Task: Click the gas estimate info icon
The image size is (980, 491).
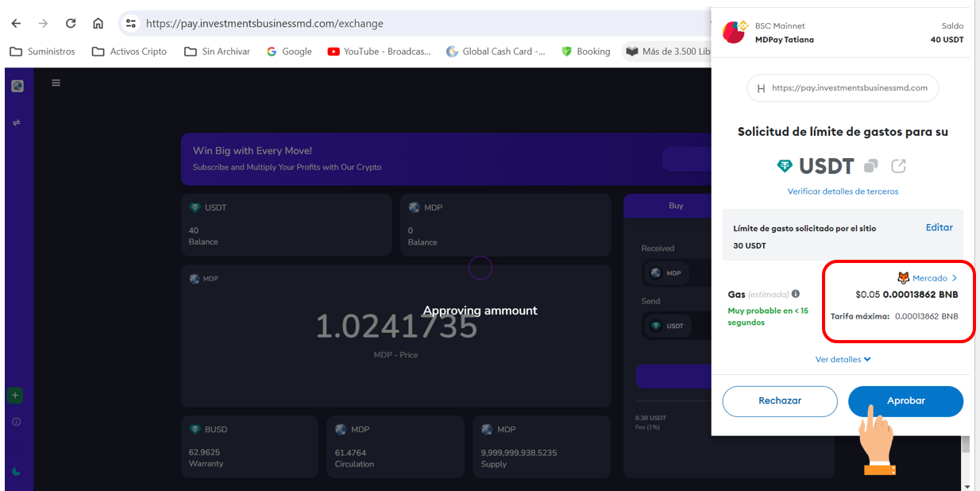Action: coord(795,294)
